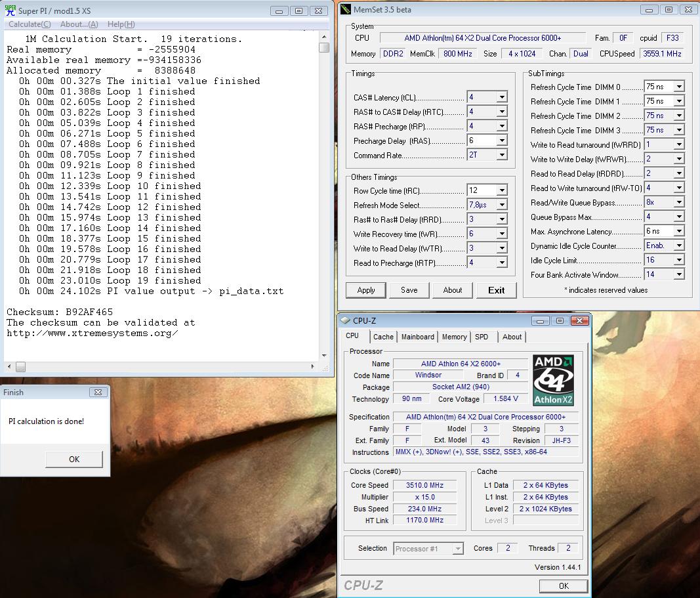700x598 pixels.
Task: Click the CPUSpeed 3559.1 MHz field
Action: pyautogui.click(x=662, y=54)
